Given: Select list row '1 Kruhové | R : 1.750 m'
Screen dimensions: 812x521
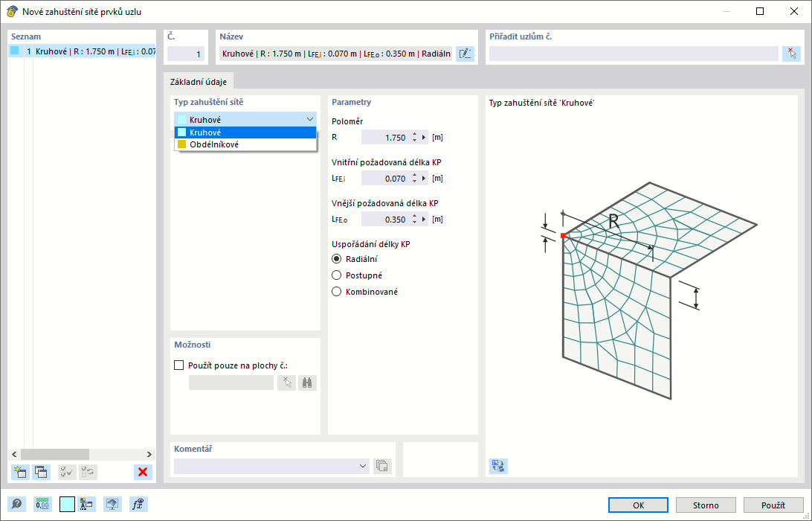Looking at the screenshot, I should point(82,51).
